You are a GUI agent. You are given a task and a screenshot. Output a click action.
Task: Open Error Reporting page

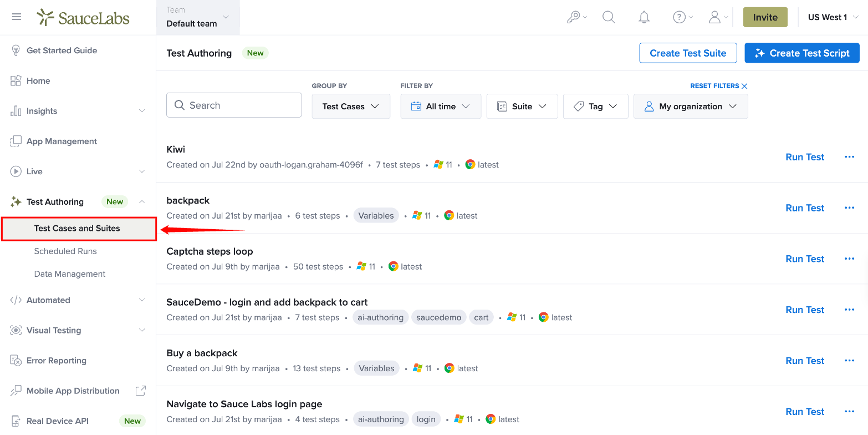57,361
